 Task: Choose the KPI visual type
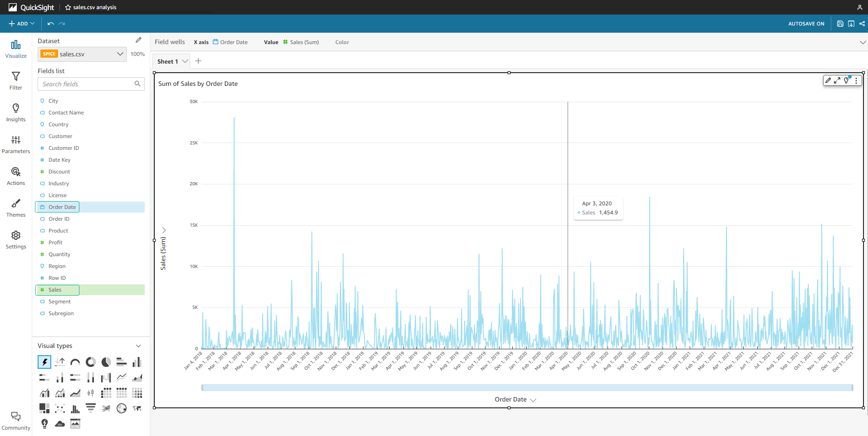pos(60,362)
